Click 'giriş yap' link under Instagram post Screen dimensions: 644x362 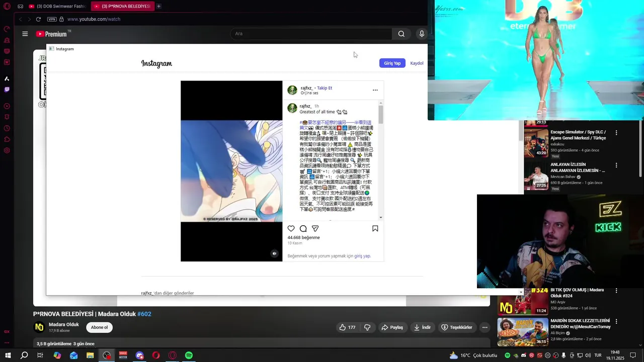362,256
